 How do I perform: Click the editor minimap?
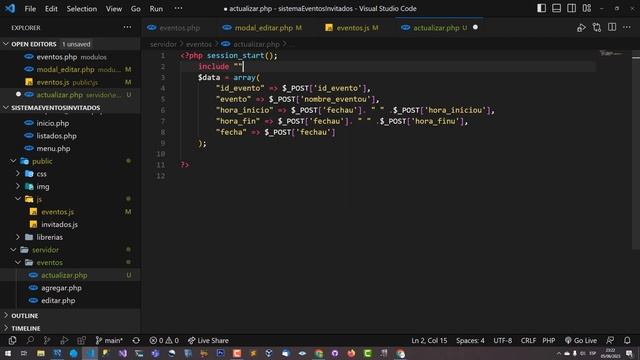611,53
